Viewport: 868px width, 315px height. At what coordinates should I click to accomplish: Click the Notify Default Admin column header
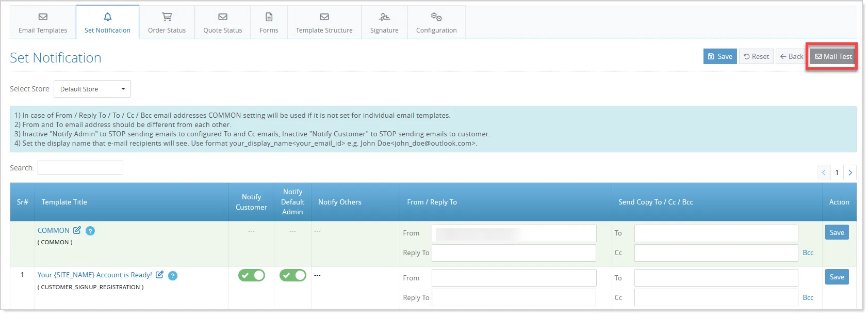click(292, 202)
